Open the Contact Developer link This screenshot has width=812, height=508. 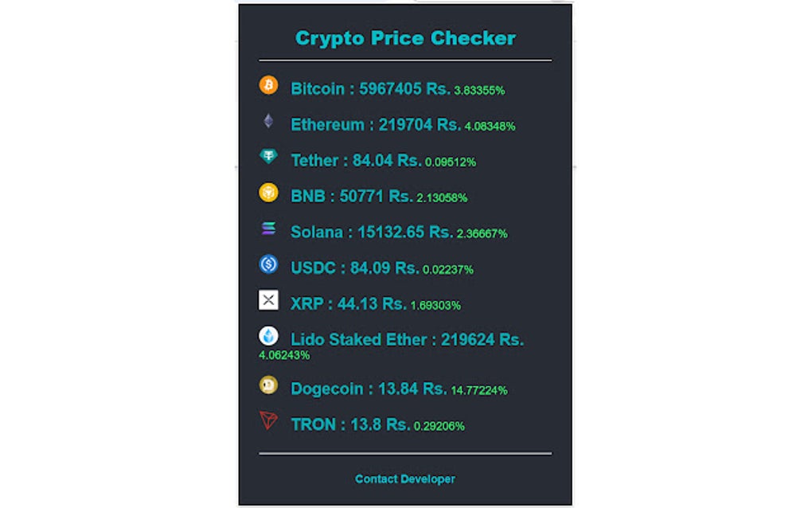(x=404, y=479)
